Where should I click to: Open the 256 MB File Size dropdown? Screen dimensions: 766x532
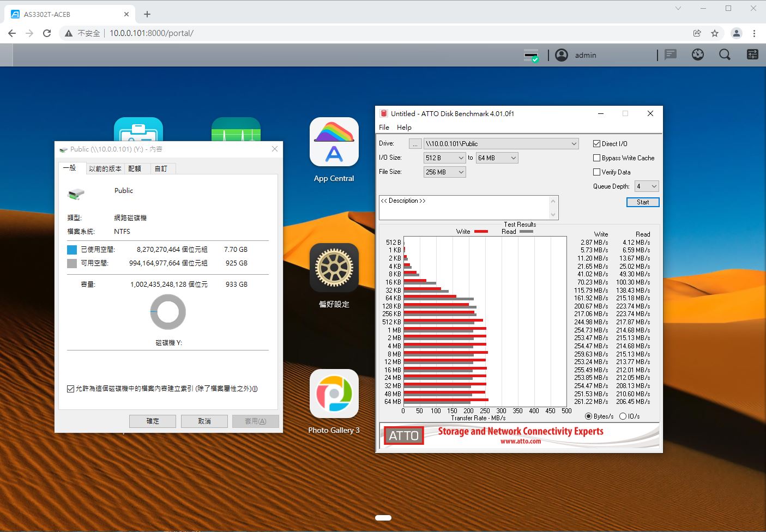point(444,172)
